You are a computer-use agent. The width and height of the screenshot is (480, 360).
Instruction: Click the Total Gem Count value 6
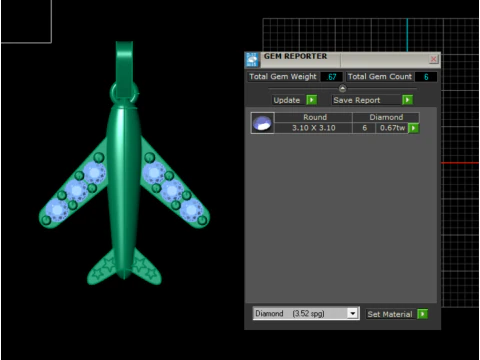(426, 77)
